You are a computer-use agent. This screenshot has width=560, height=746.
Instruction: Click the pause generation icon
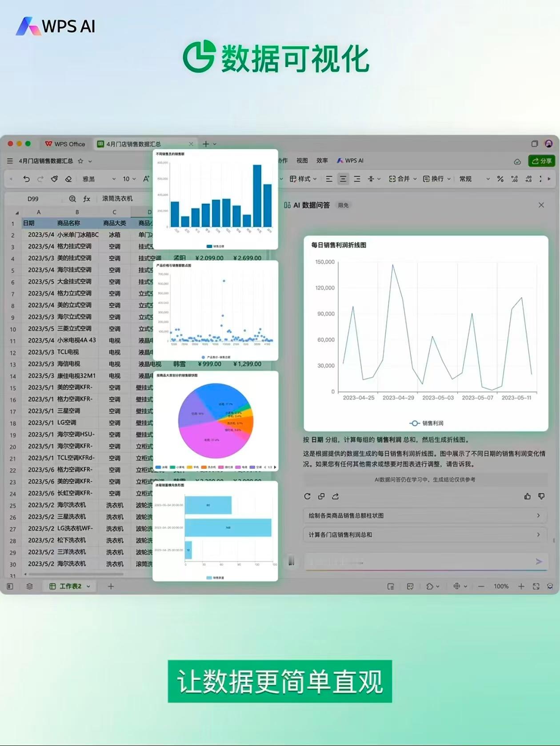[x=292, y=561]
